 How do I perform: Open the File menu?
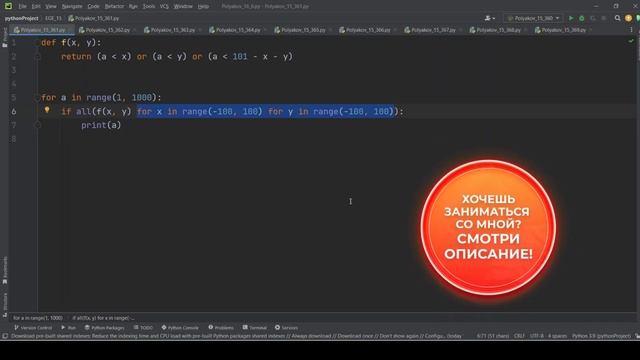22,6
